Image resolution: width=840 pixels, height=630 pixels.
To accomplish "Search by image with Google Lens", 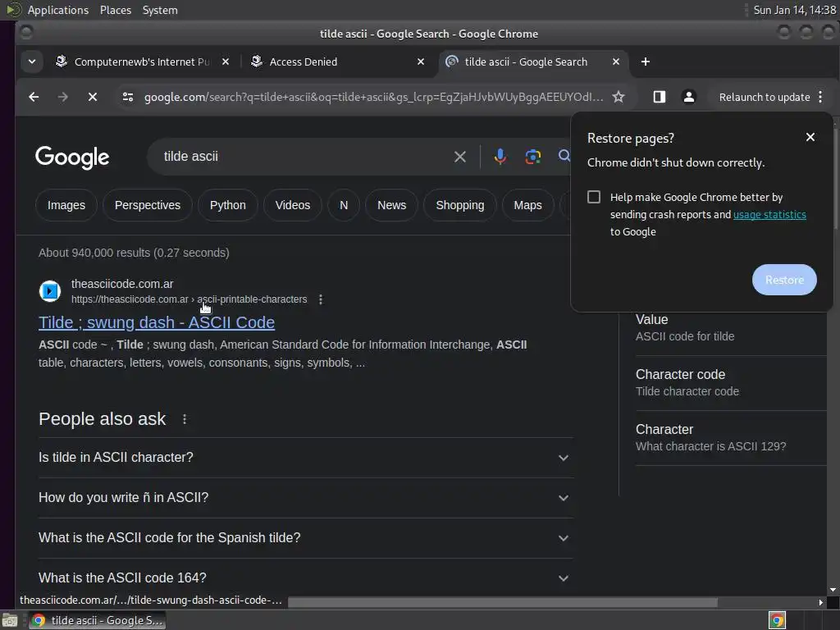I will coord(533,157).
